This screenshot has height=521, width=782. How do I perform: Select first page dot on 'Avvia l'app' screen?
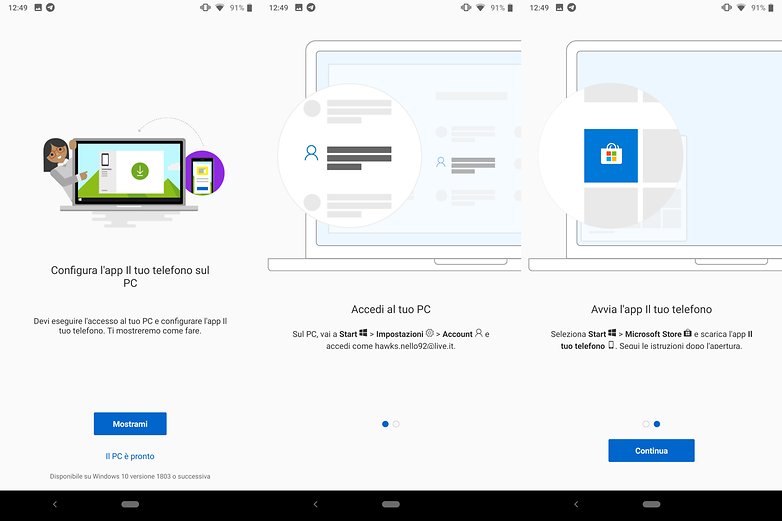click(x=646, y=424)
